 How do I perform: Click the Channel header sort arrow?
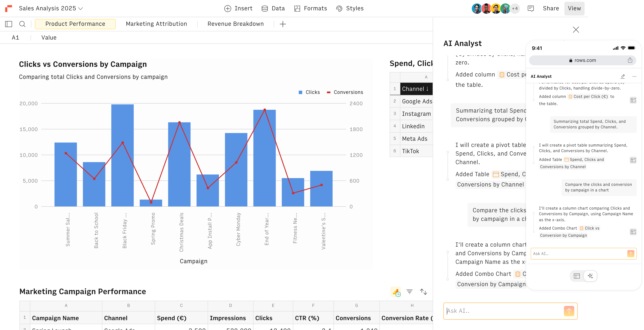coord(427,89)
